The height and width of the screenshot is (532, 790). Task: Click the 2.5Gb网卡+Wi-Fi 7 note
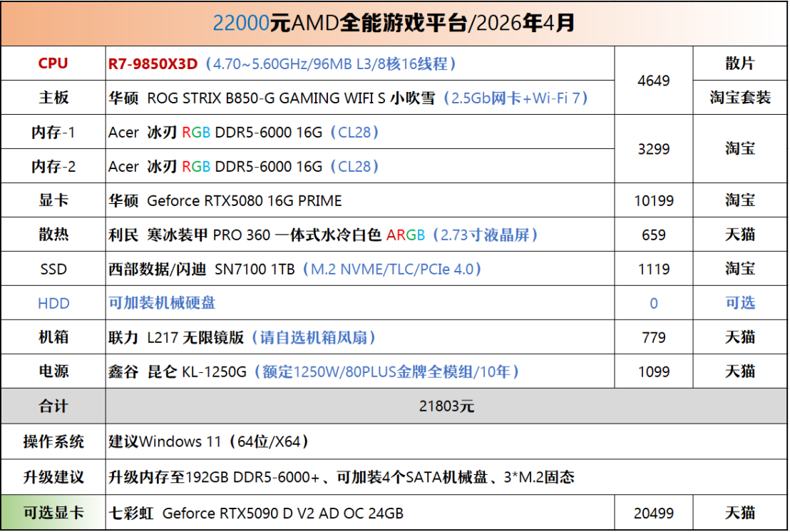515,98
